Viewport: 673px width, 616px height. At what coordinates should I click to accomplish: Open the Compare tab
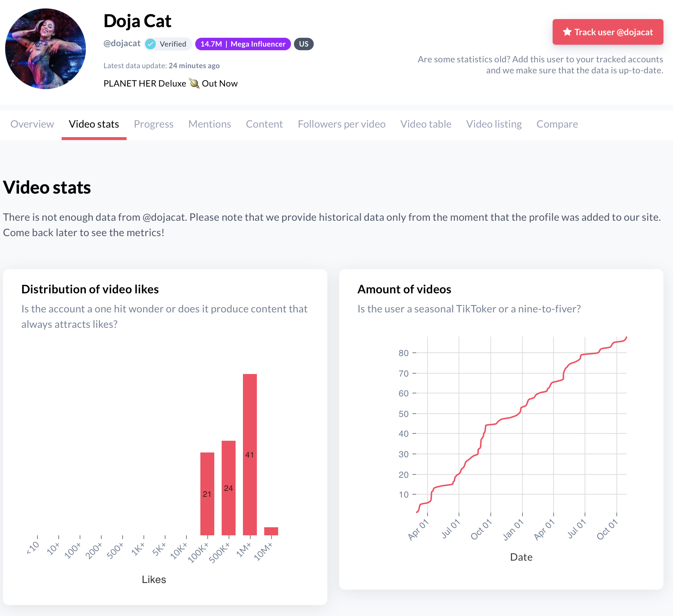click(557, 124)
